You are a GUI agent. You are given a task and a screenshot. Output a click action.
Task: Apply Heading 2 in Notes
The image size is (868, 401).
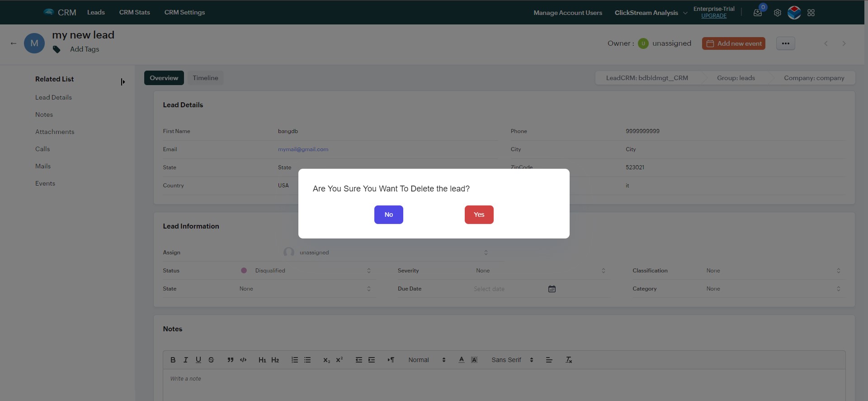(x=275, y=360)
